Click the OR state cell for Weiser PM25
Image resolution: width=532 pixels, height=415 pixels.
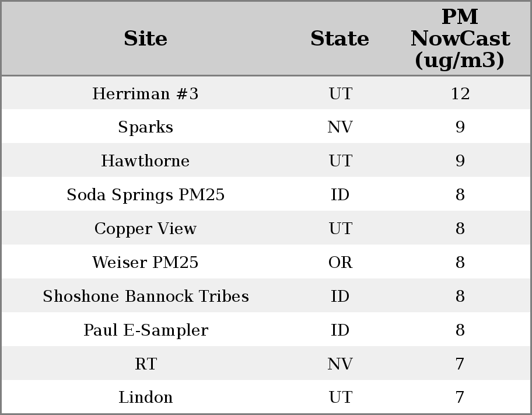click(x=340, y=262)
